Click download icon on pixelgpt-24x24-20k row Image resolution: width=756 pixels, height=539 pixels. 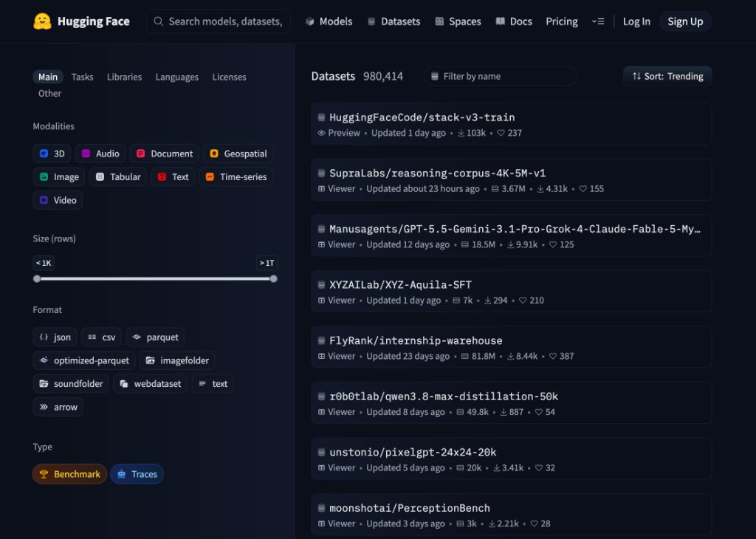[497, 468]
